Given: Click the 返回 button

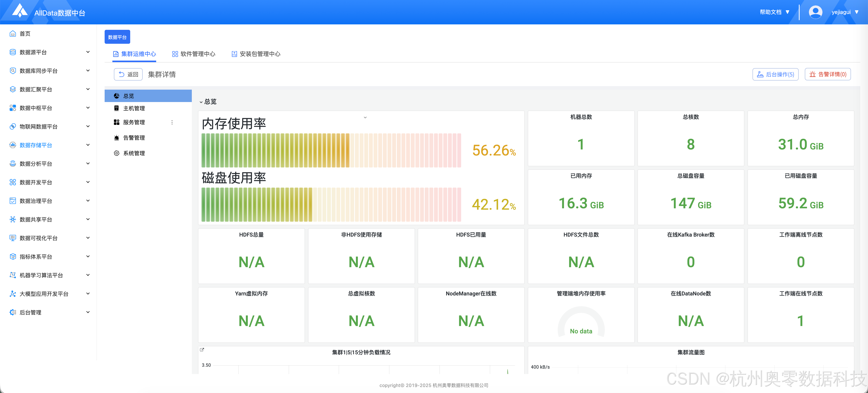Looking at the screenshot, I should point(128,74).
